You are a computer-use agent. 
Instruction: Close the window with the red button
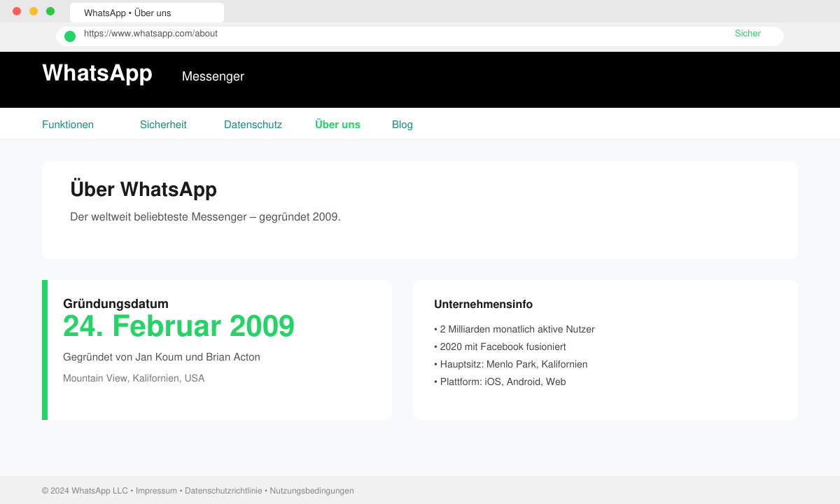17,11
